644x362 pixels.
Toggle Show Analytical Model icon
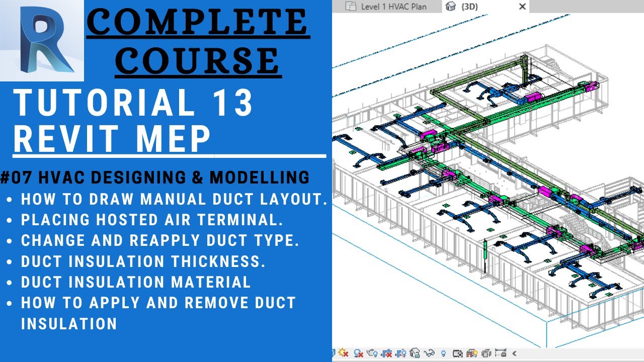pyautogui.click(x=472, y=353)
